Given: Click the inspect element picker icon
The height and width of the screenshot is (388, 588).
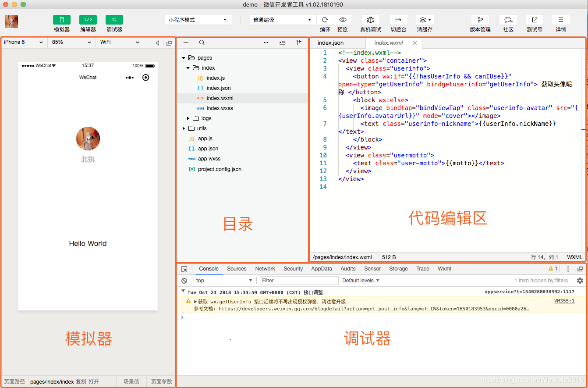Looking at the screenshot, I should pos(184,269).
